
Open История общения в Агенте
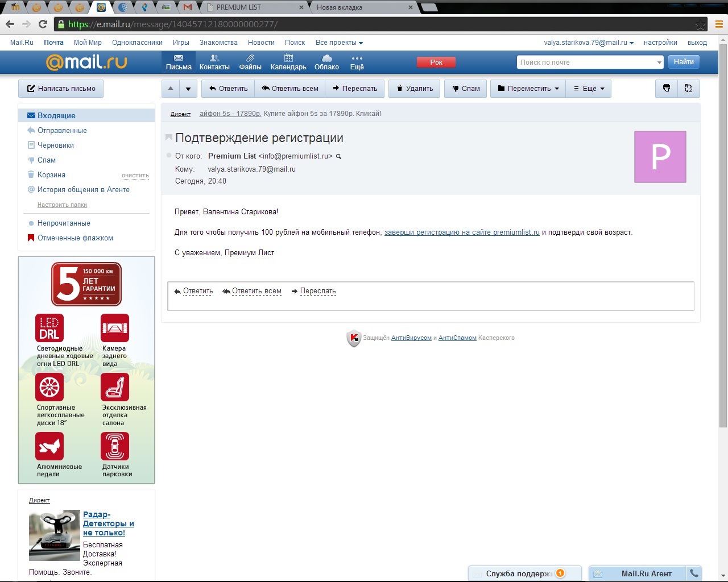click(83, 189)
